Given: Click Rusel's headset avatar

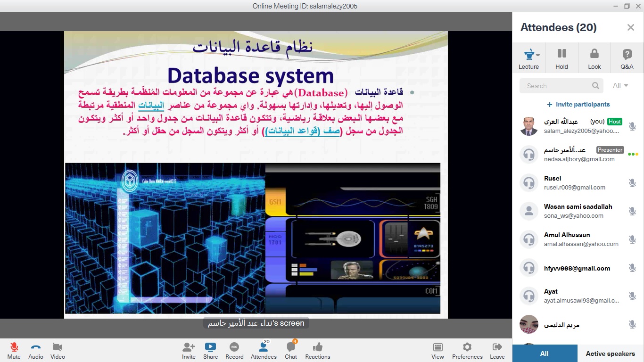Looking at the screenshot, I should (529, 183).
